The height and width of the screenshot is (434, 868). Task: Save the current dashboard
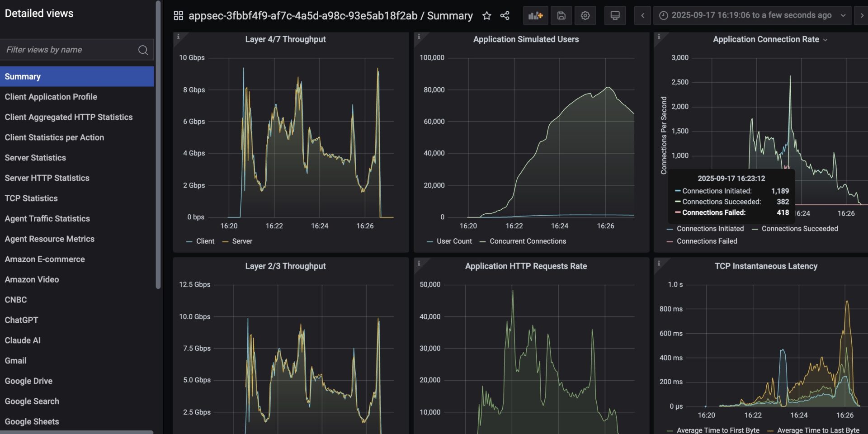561,15
